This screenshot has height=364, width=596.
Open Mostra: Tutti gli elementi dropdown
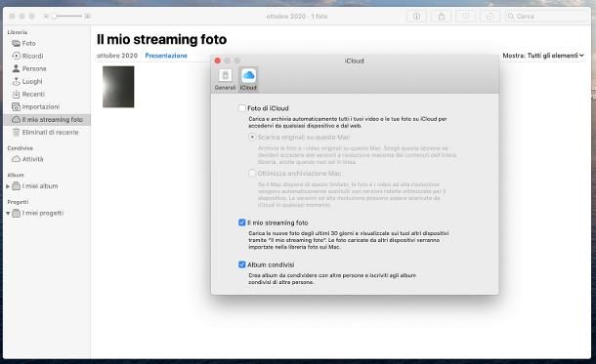coord(543,56)
